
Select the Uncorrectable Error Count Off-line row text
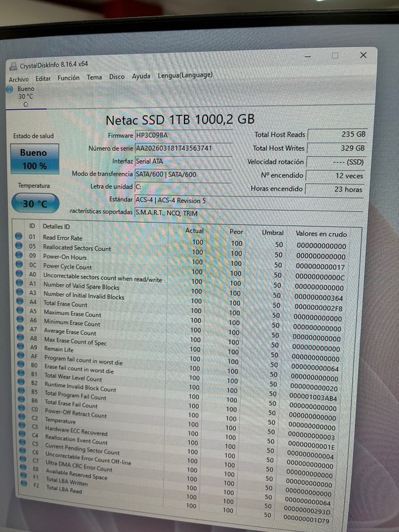coord(88,458)
